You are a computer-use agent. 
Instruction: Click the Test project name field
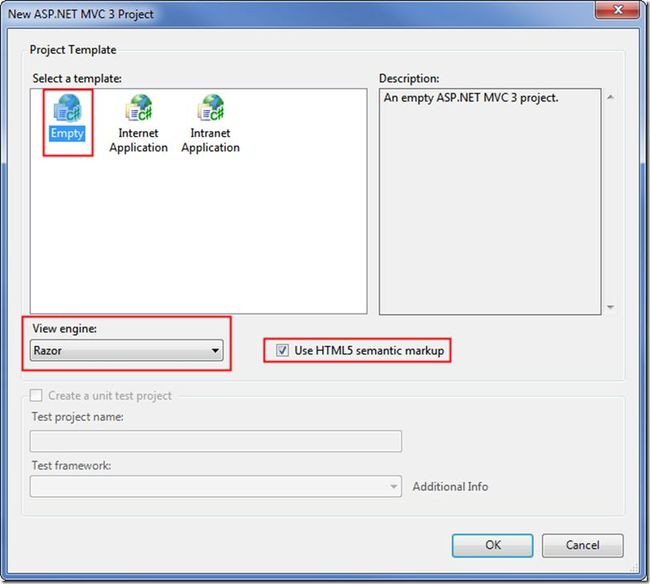pos(216,441)
